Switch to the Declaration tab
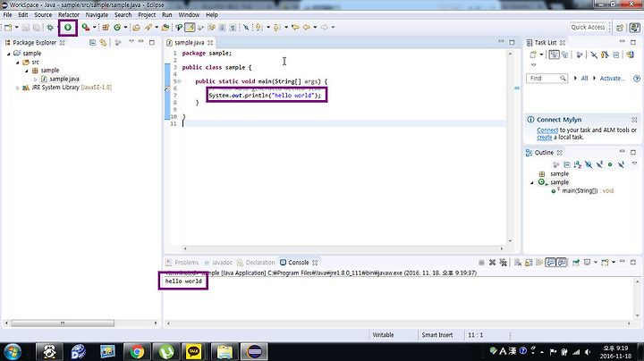 256,263
